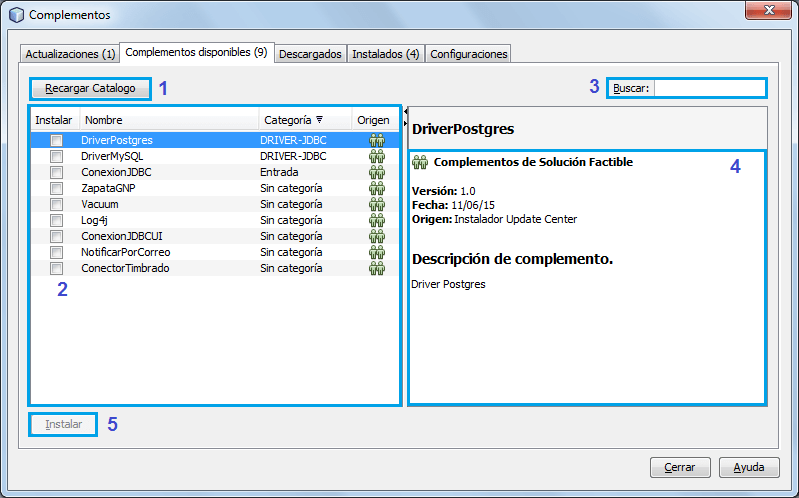Check the DriverPostgres install checkbox
Image resolution: width=799 pixels, height=498 pixels.
click(57, 141)
